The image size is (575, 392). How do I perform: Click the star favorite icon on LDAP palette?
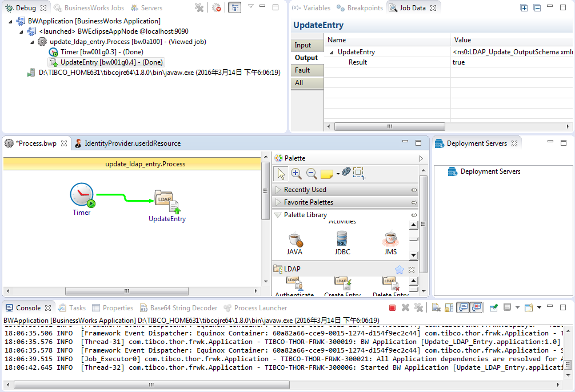(x=400, y=270)
